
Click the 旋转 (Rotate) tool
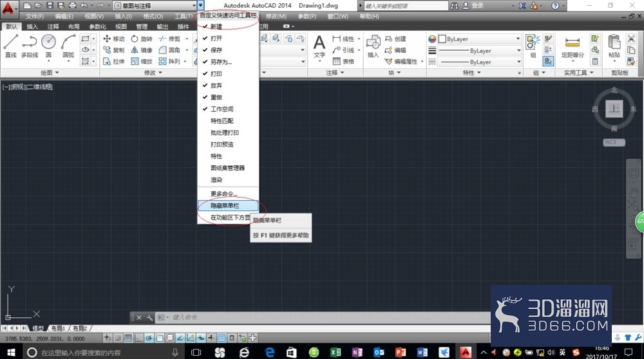[x=141, y=39]
